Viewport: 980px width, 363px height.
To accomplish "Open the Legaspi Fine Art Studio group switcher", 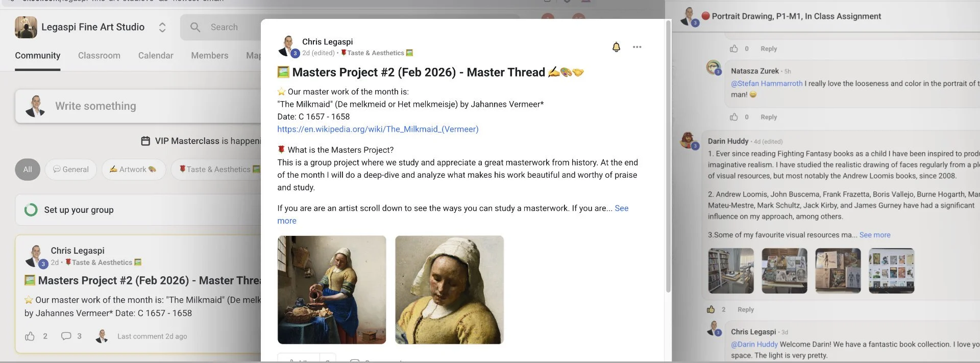I will (162, 27).
